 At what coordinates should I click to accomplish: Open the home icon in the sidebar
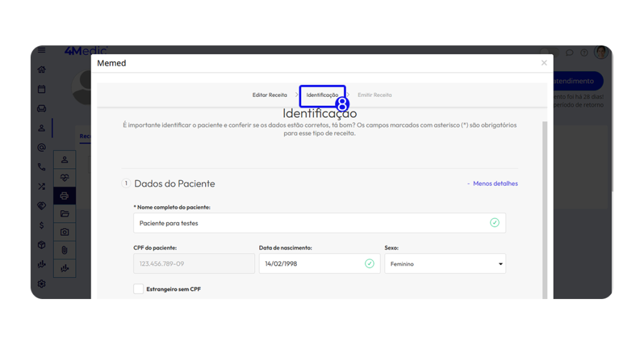pos(42,70)
